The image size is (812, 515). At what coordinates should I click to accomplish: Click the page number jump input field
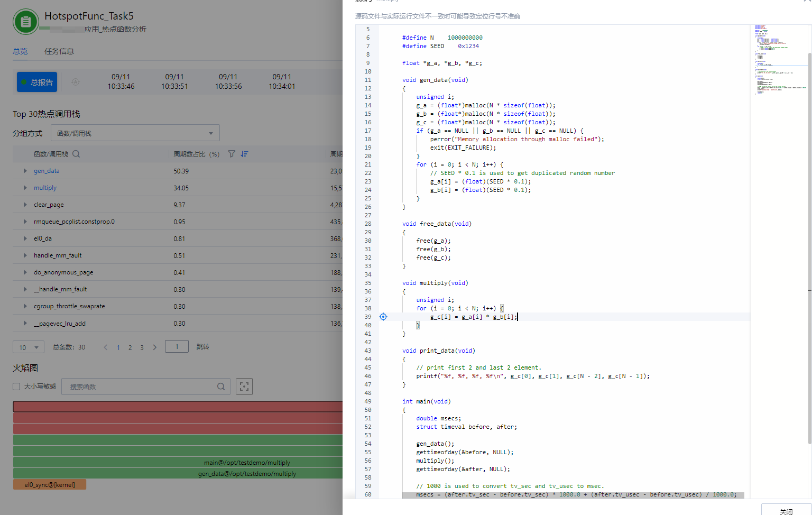click(177, 346)
